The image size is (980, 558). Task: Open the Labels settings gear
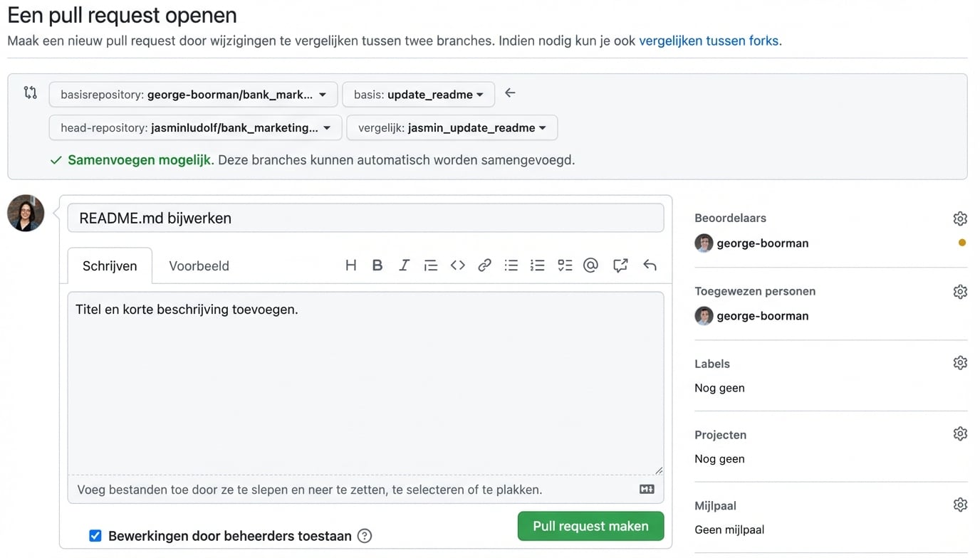(x=960, y=362)
